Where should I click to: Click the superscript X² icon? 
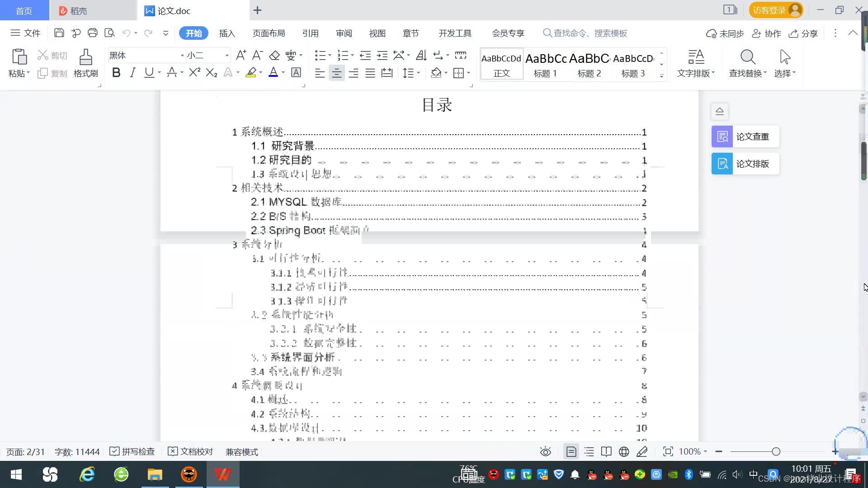pos(194,73)
